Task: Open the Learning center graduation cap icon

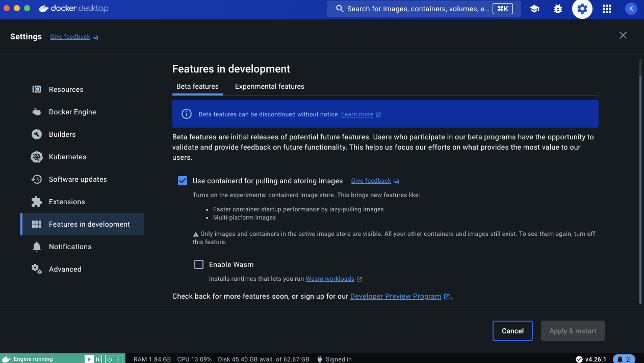Action: coord(534,9)
